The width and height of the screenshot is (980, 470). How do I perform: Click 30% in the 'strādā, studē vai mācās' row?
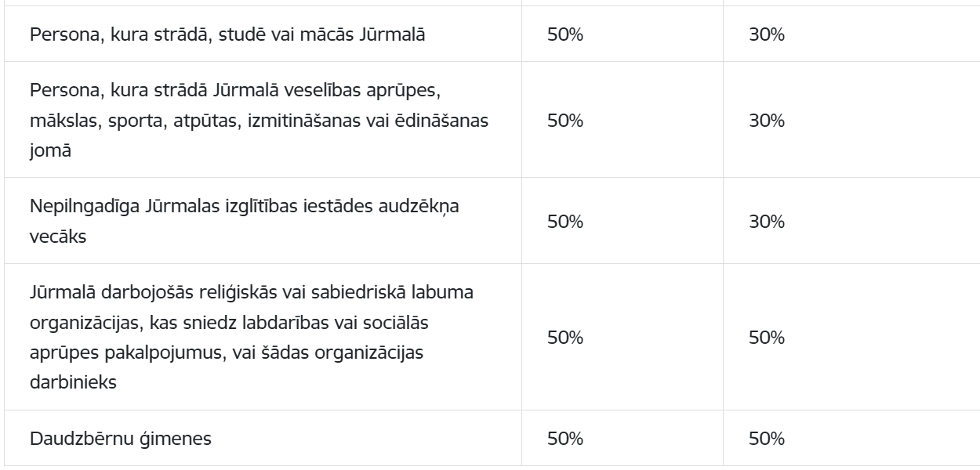click(767, 34)
